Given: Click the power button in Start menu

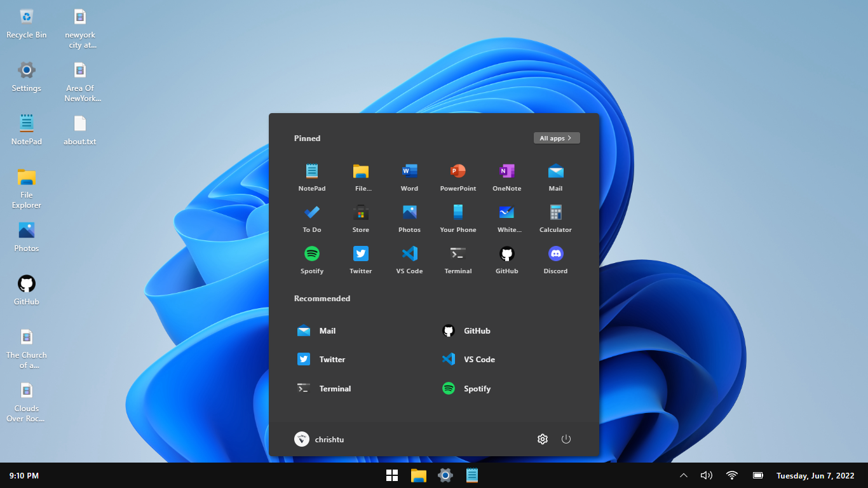Looking at the screenshot, I should click(x=566, y=439).
